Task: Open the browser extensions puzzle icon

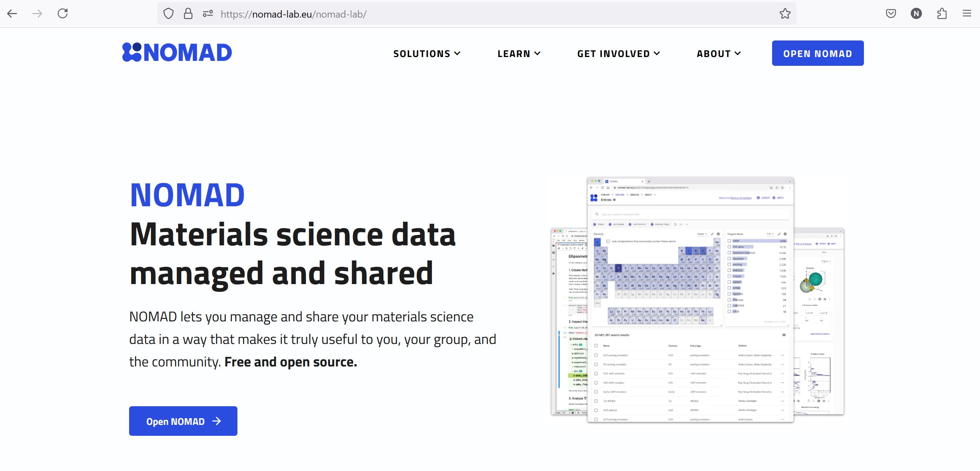Action: point(942,14)
